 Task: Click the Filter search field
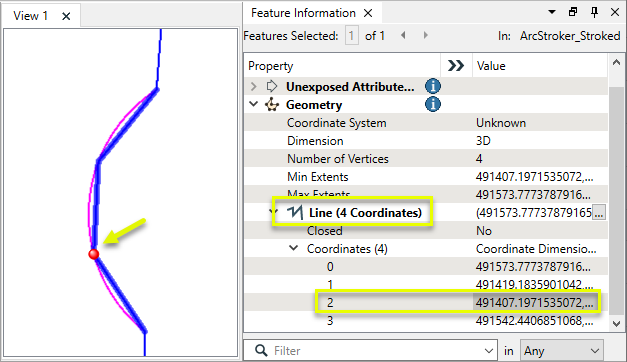tap(370, 351)
